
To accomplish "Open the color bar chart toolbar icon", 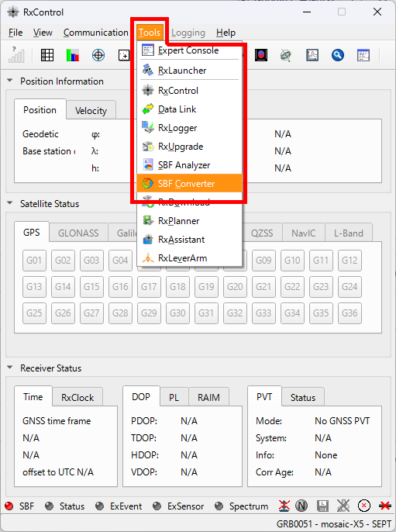I will pyautogui.click(x=73, y=55).
